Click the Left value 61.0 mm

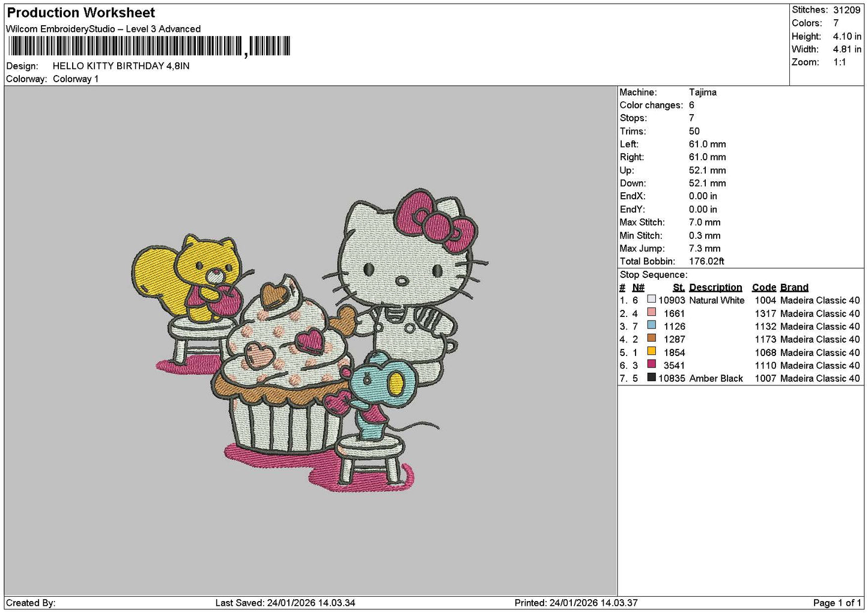(707, 144)
